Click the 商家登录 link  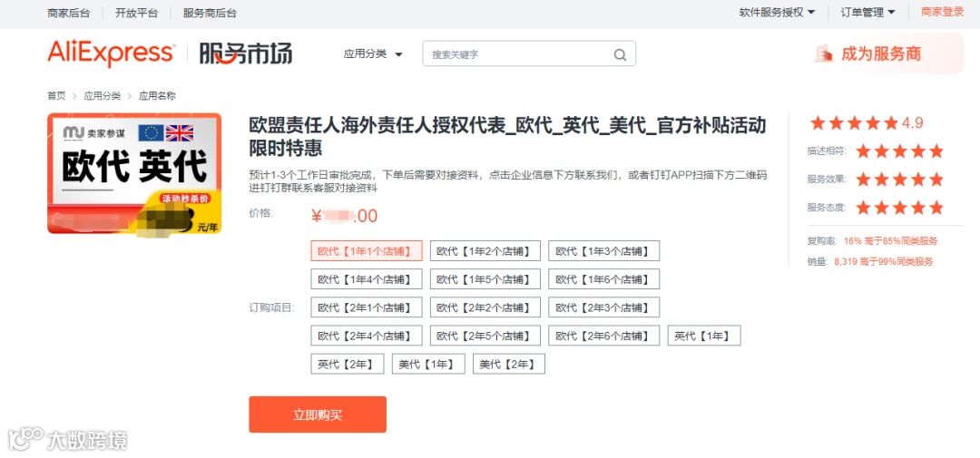coord(943,12)
